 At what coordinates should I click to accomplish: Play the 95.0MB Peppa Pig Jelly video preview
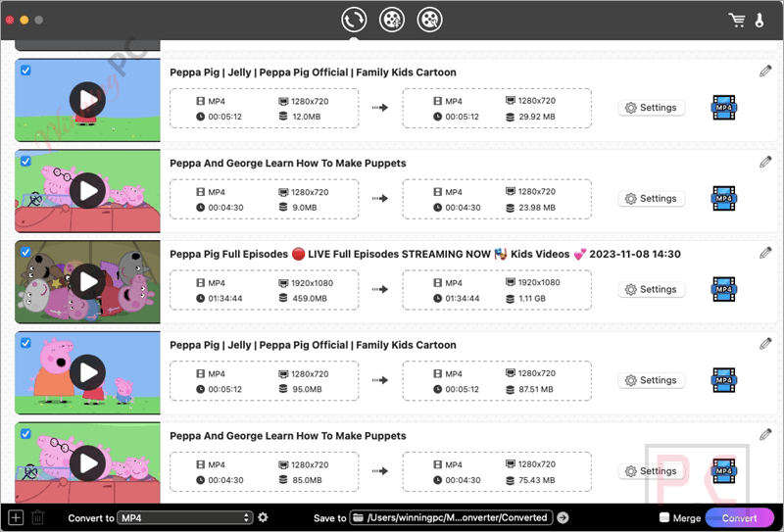point(87,372)
